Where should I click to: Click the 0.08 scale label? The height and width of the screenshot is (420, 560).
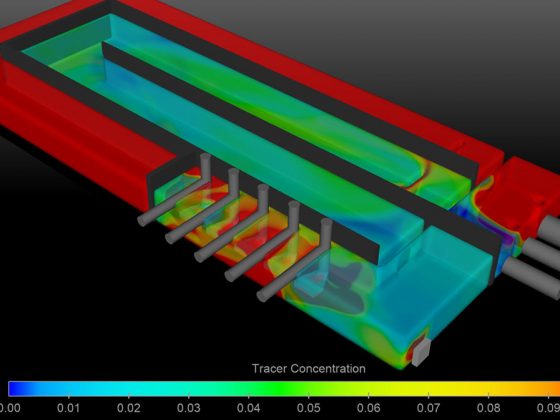[489, 408]
